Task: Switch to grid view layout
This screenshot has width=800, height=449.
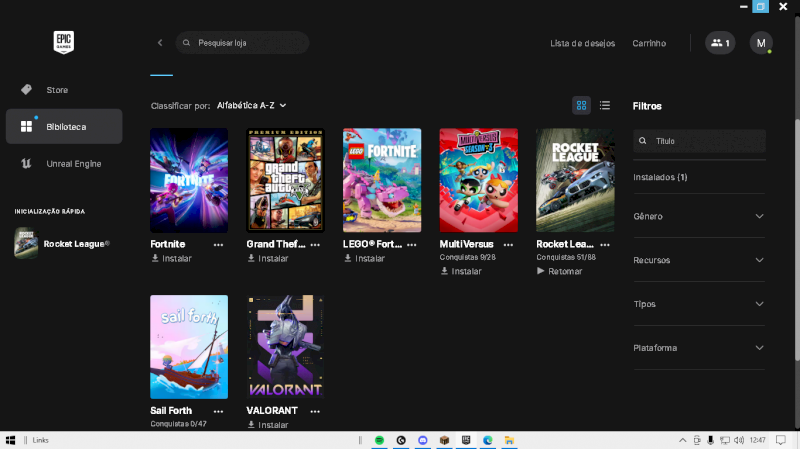Action: tap(581, 105)
